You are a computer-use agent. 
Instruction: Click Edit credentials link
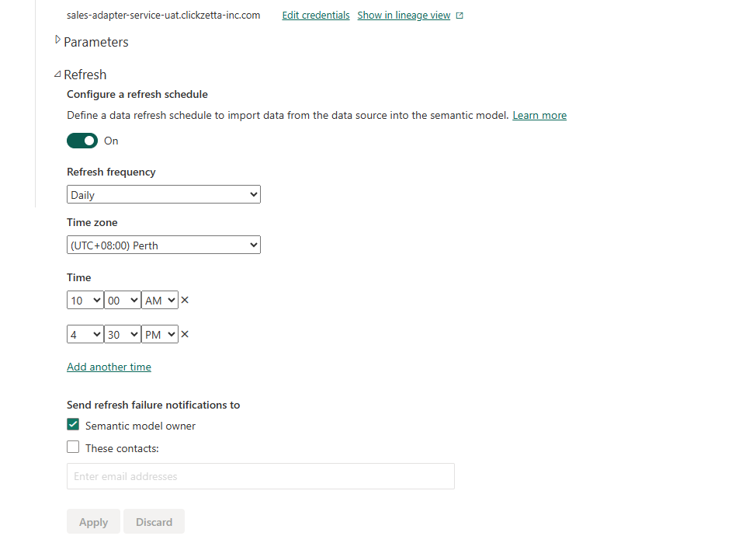click(316, 16)
